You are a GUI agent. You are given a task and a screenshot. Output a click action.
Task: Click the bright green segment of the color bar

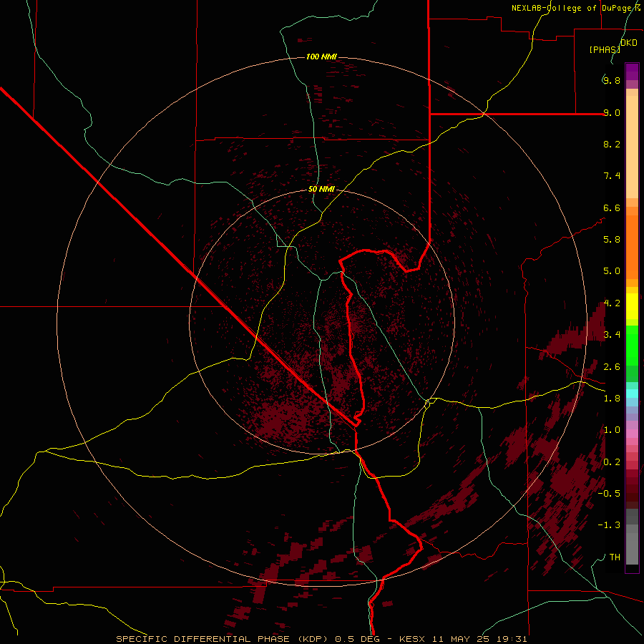(x=632, y=346)
